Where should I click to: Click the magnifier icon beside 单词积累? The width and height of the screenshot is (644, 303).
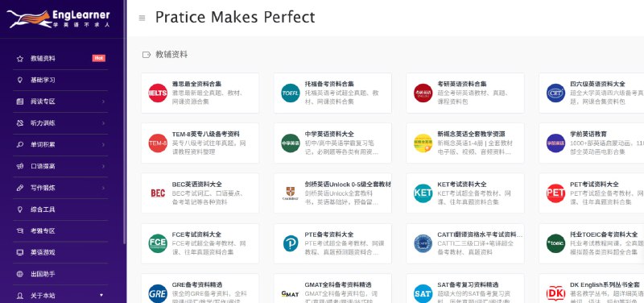pos(19,145)
